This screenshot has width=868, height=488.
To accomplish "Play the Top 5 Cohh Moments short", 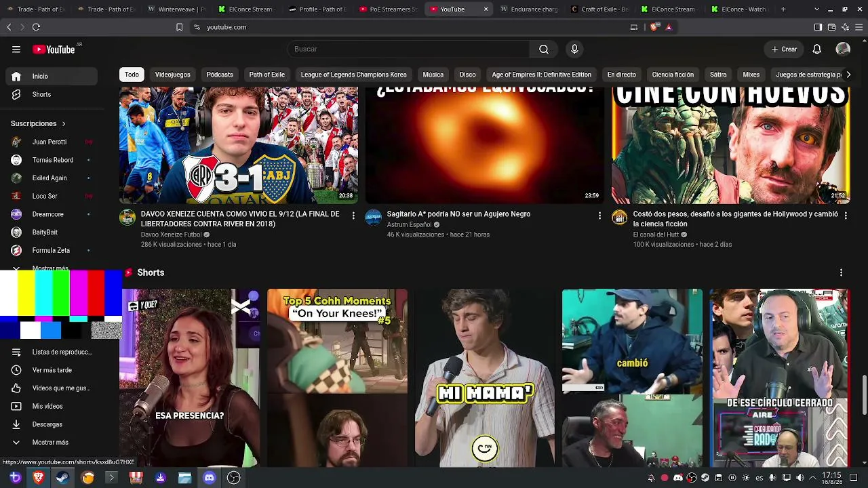I will click(x=337, y=378).
